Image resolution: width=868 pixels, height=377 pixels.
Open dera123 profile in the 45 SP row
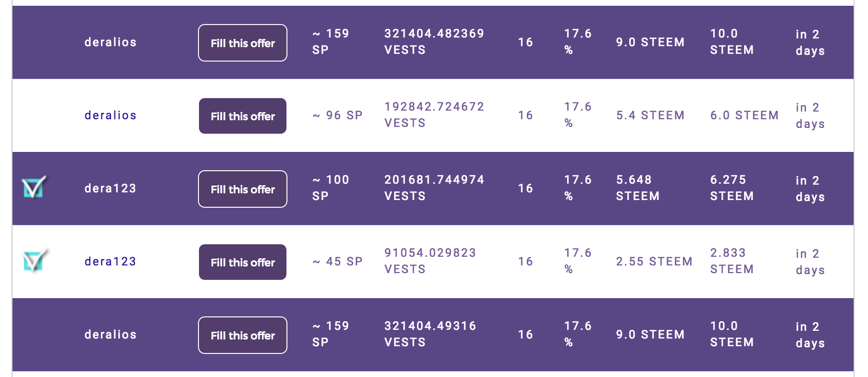[x=111, y=262]
